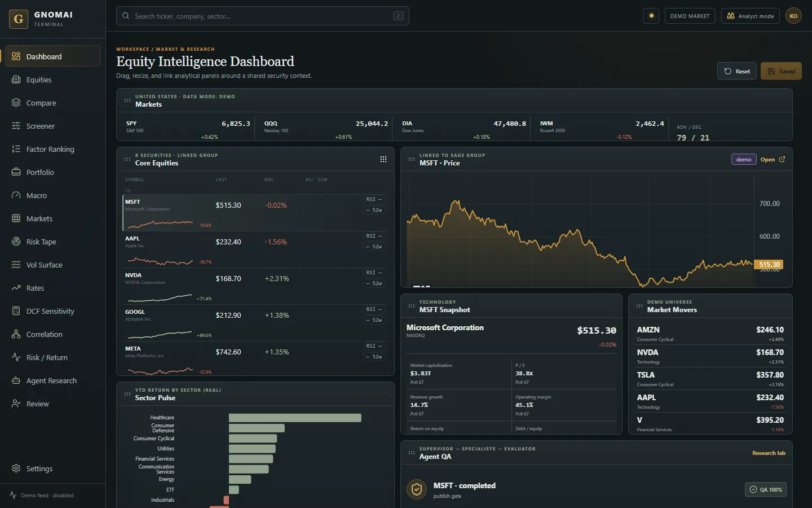Open the Screener icon in sidebar
The height and width of the screenshot is (508, 812).
16,126
